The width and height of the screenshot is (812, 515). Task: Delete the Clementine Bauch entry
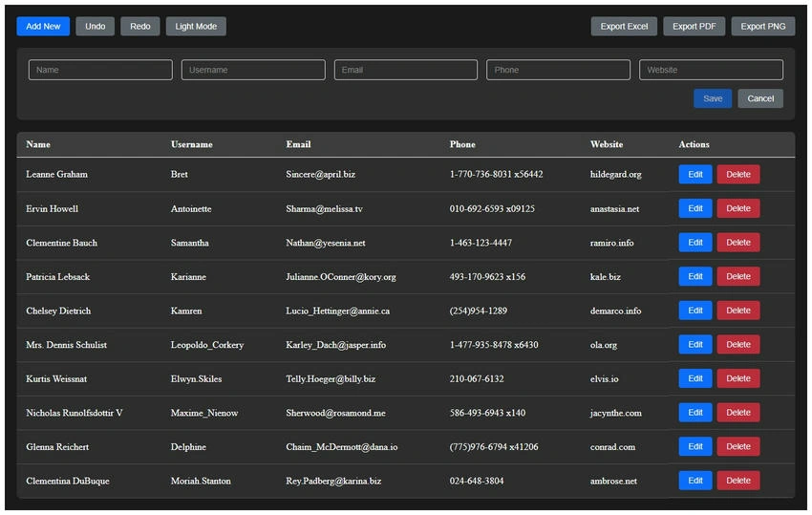point(737,243)
